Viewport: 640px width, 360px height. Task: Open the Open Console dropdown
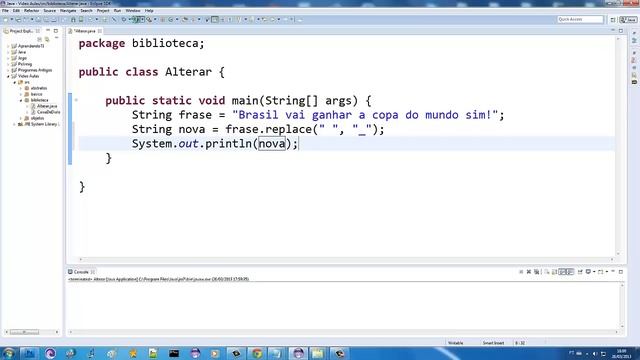607,272
